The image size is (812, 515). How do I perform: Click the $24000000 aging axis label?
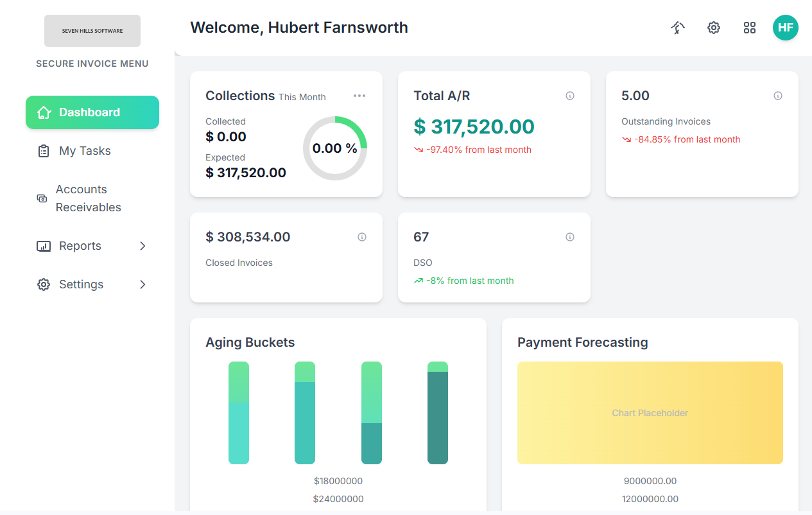(338, 499)
